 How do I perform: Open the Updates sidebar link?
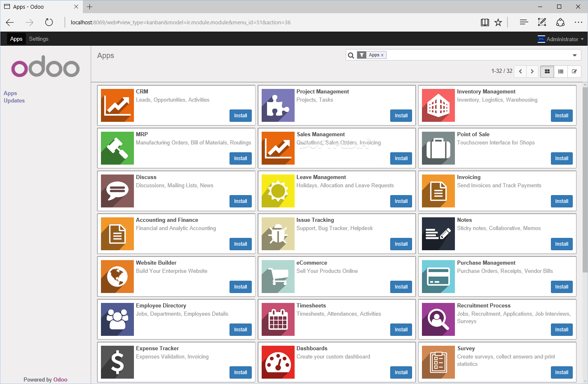(14, 100)
